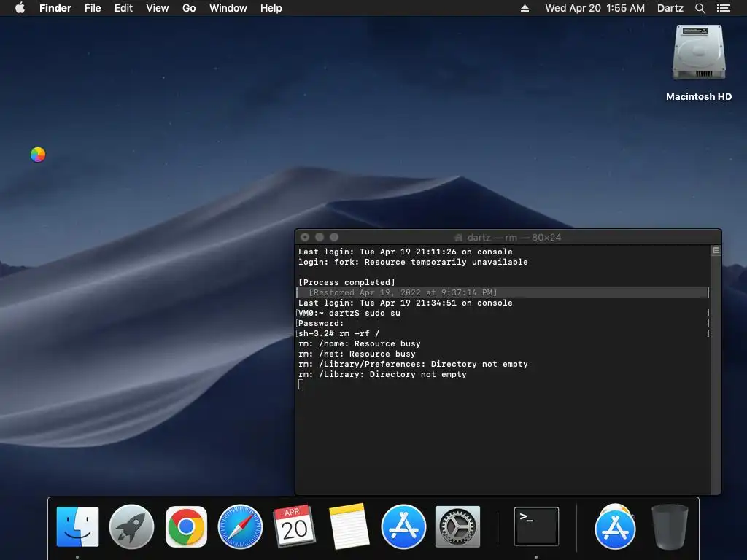Open System Preferences gear icon
The image size is (747, 560).
tap(457, 526)
